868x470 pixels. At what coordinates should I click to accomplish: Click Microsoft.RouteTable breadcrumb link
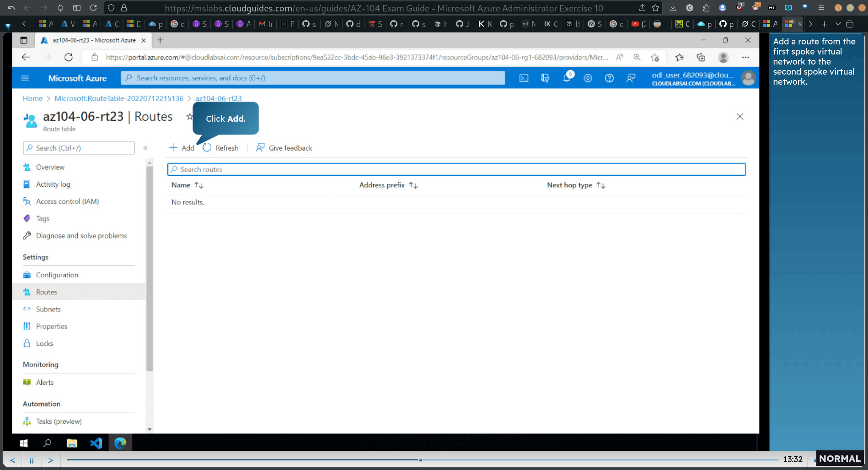coord(119,98)
